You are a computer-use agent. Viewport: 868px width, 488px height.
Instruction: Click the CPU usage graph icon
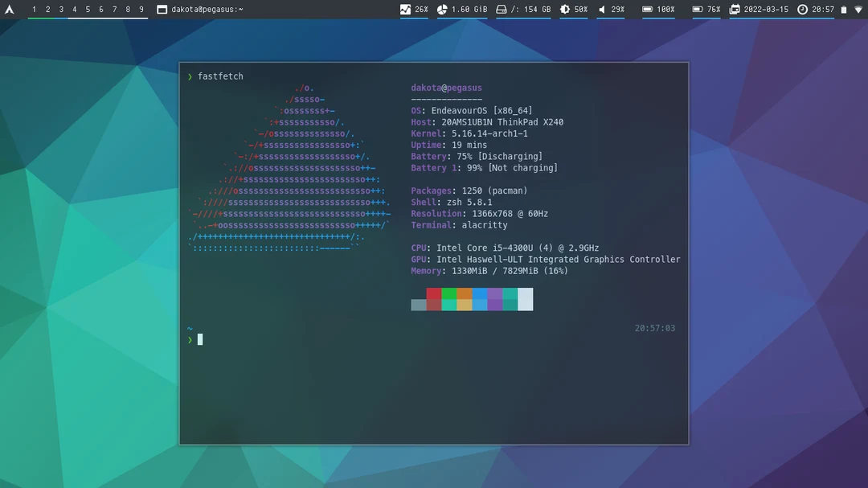tap(405, 10)
